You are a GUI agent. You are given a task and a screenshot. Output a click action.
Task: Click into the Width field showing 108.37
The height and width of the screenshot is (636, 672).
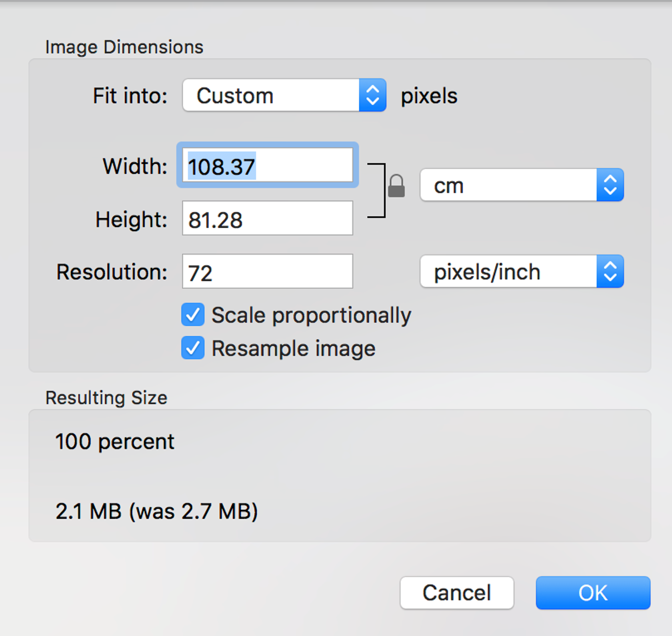267,165
